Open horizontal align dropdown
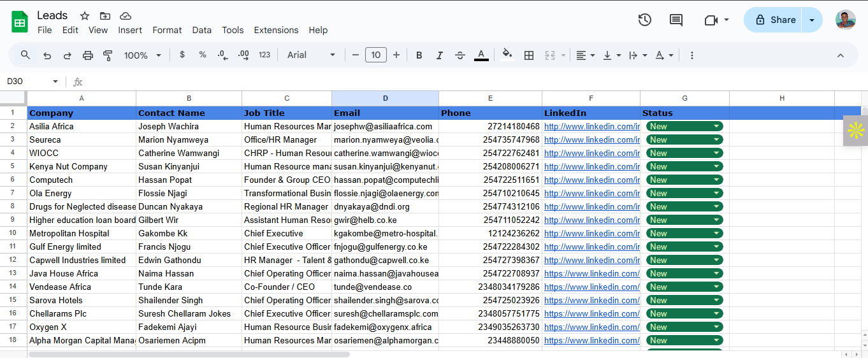 pos(586,55)
